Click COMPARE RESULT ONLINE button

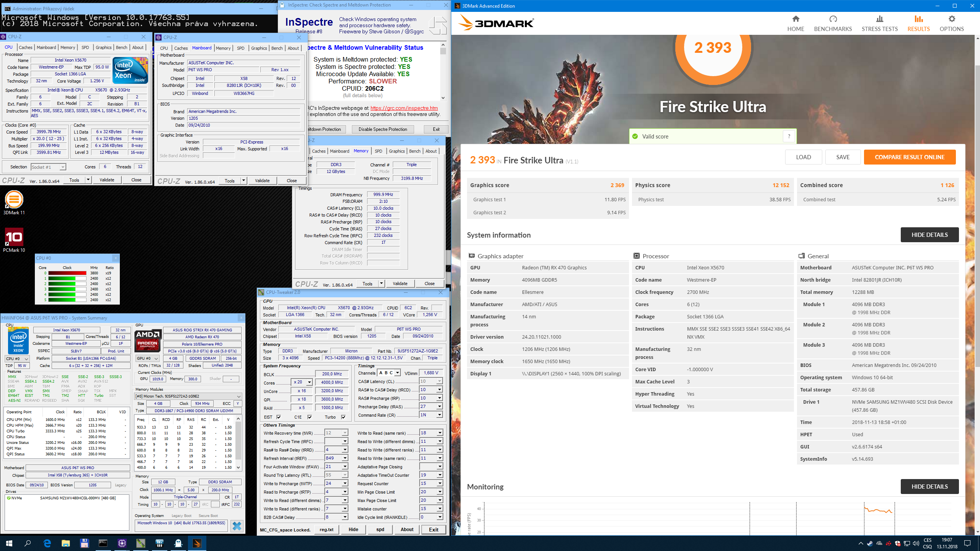pos(910,157)
